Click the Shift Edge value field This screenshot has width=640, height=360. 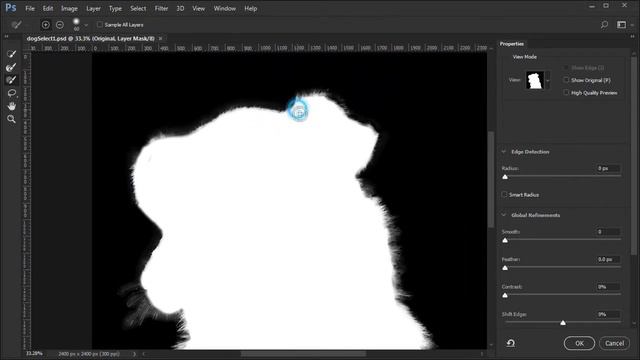608,314
